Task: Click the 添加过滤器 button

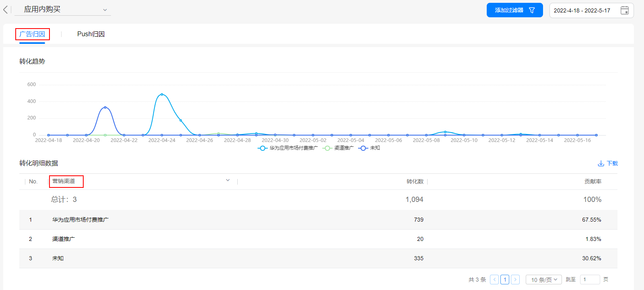Action: pyautogui.click(x=514, y=10)
